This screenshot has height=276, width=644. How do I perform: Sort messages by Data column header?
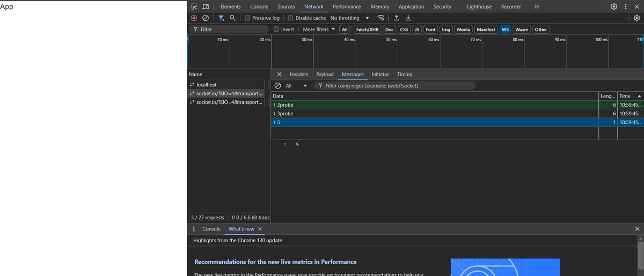(x=435, y=96)
